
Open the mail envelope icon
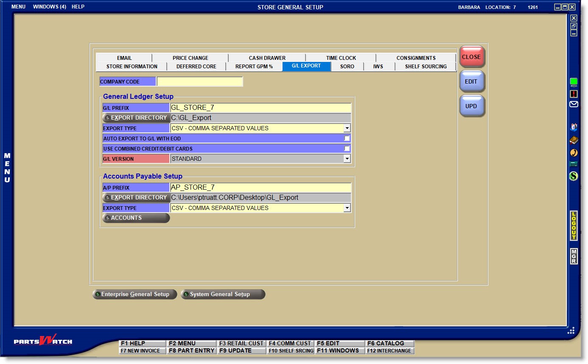click(574, 104)
